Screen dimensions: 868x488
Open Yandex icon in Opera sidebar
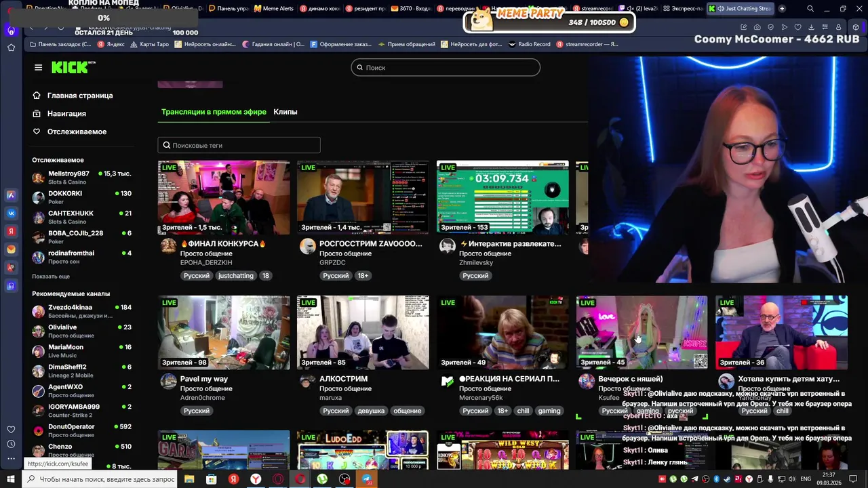pyautogui.click(x=11, y=231)
